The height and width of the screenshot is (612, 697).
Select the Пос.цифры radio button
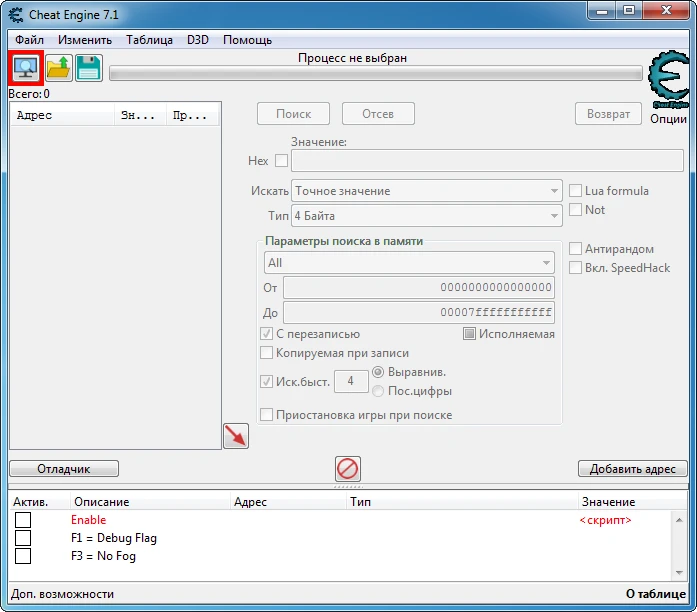tap(378, 391)
